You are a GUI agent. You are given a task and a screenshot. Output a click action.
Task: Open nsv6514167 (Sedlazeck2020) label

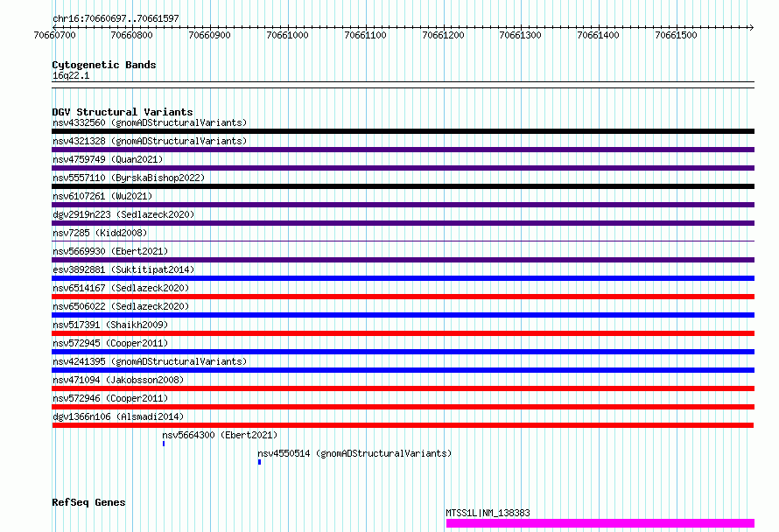121,288
